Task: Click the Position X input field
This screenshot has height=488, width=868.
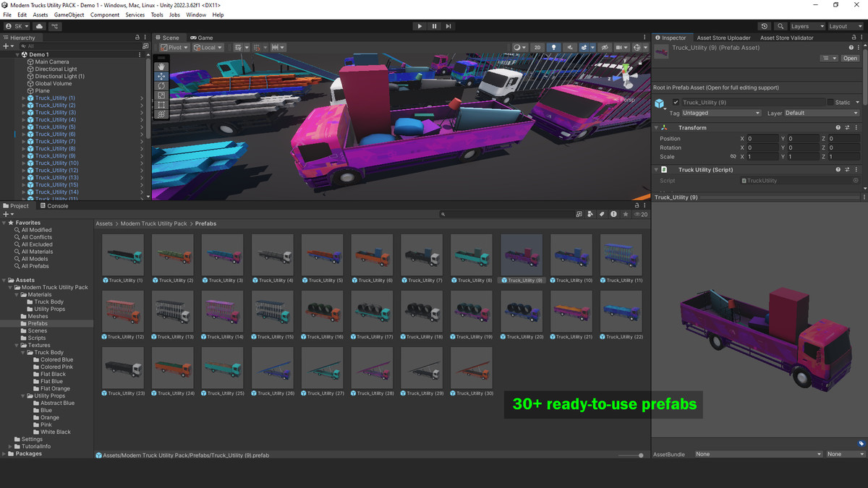Action: (x=762, y=138)
